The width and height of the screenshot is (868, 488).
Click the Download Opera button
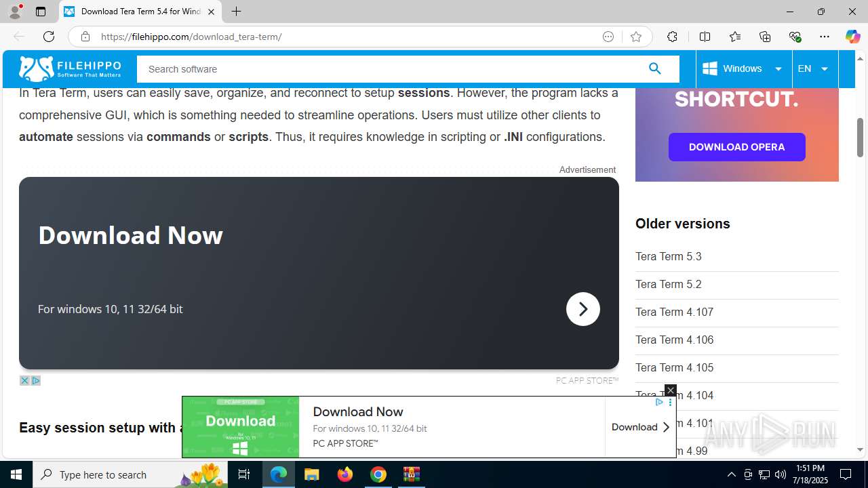point(736,147)
